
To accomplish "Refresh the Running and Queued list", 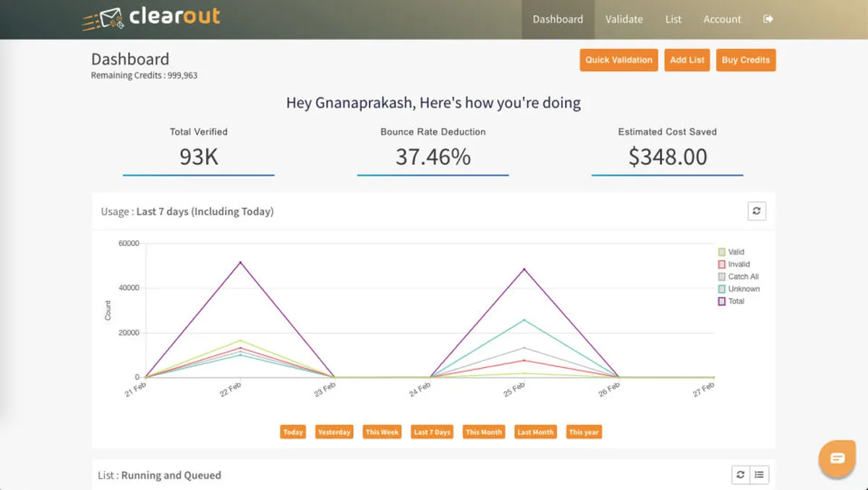I will (x=740, y=475).
